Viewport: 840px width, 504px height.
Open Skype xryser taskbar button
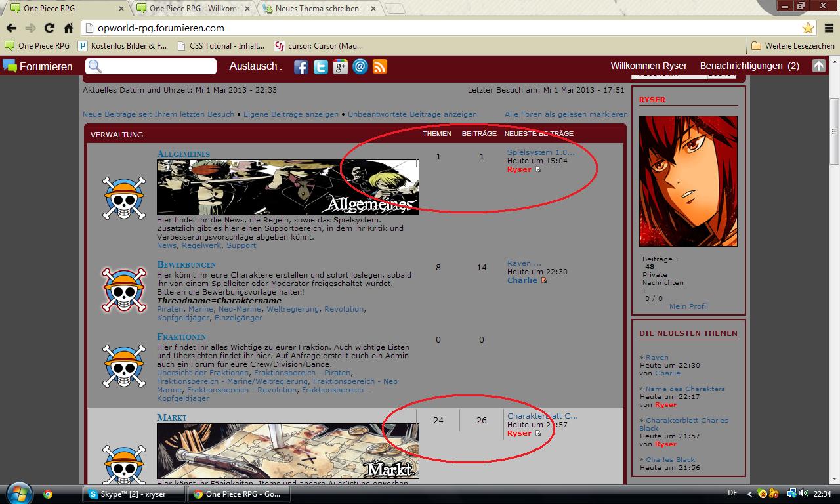coord(134,494)
